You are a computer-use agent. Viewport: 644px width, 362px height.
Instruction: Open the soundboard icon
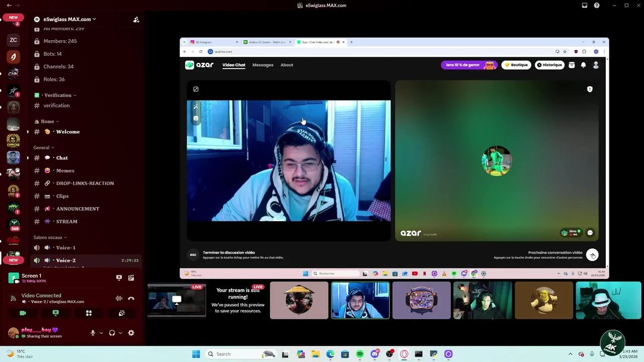click(121, 313)
